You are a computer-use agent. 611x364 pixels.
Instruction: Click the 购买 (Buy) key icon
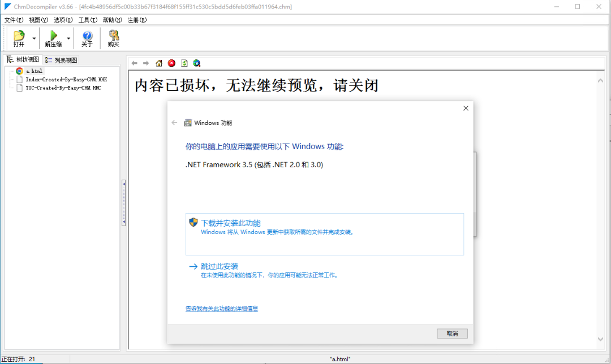coord(113,38)
